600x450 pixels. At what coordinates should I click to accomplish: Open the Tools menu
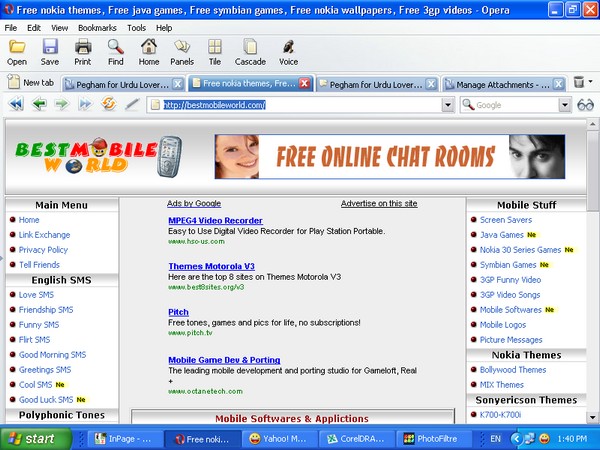coord(137,28)
